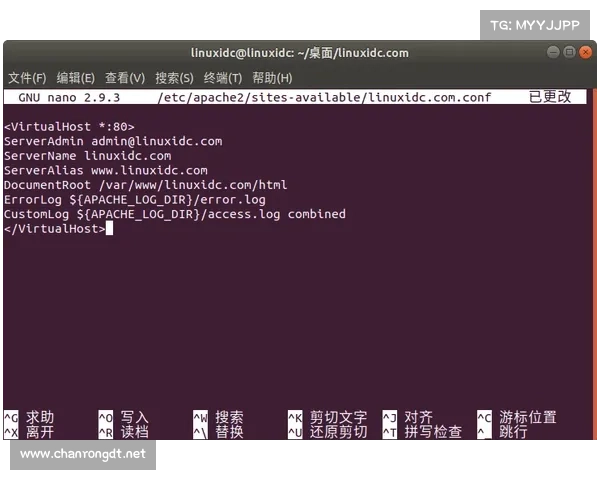Click the ^G 求助 help shortcut
600x480 pixels.
30,417
